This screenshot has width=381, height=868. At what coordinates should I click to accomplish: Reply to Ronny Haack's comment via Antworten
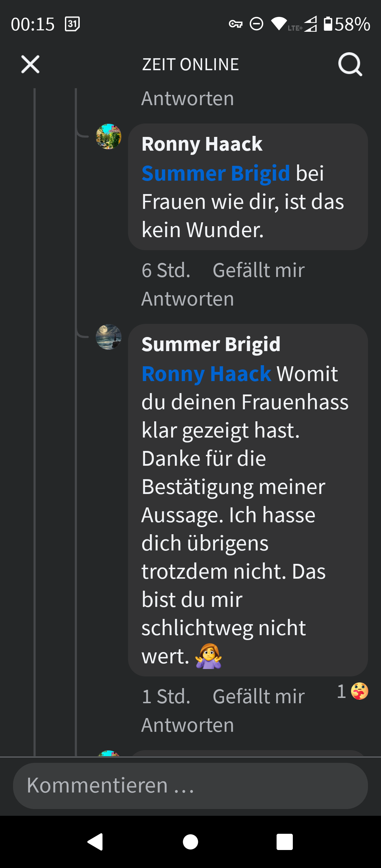click(188, 299)
